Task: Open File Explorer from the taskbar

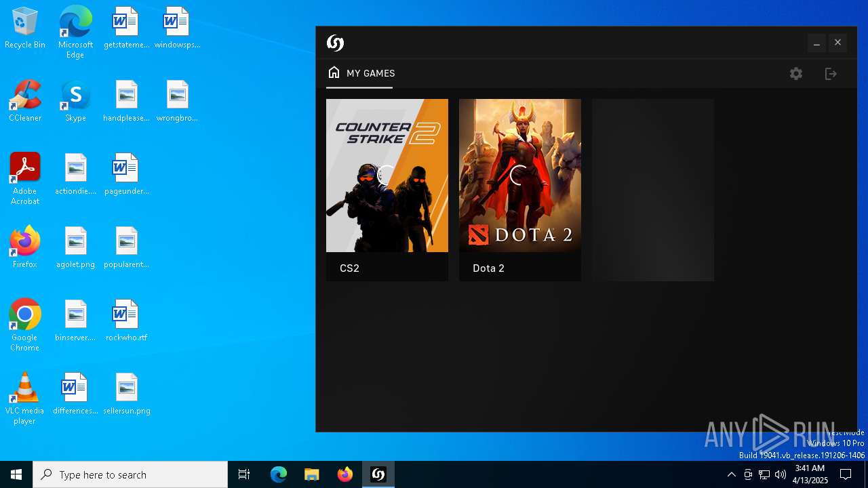Action: point(312,474)
